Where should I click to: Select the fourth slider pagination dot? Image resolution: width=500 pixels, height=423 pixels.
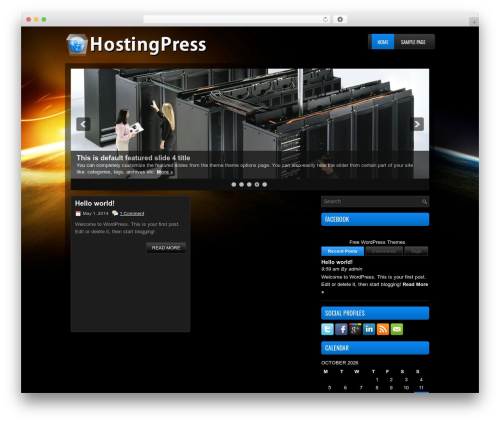pos(257,184)
